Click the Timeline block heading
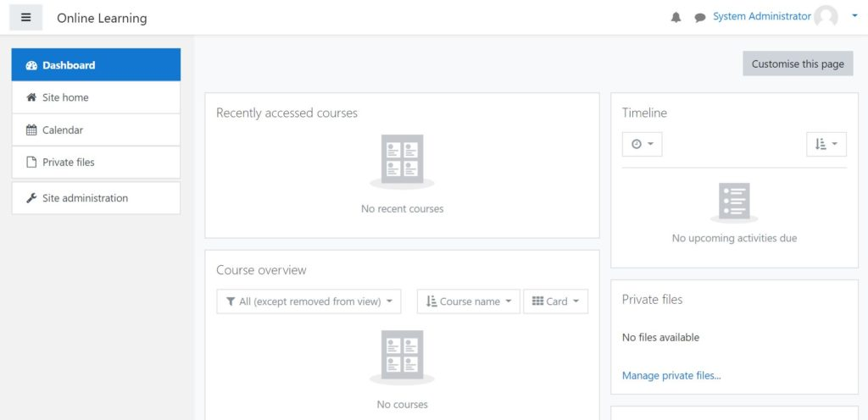Image resolution: width=868 pixels, height=420 pixels. click(x=644, y=113)
